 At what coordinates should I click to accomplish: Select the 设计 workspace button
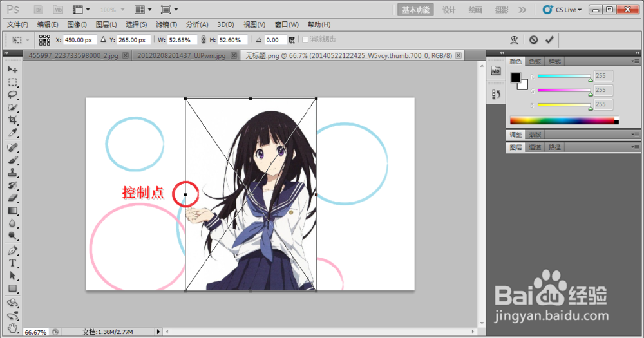449,10
